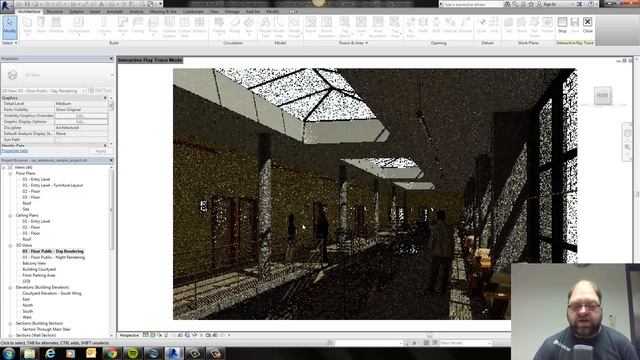Close the Project Browser panel
640x360 pixels.
click(111, 160)
